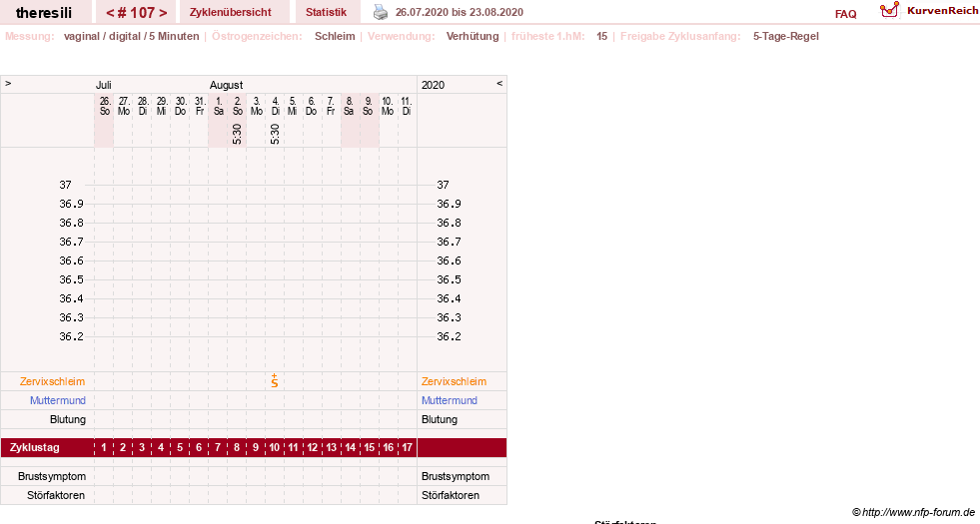
Task: Click the printer icon
Action: click(x=380, y=12)
